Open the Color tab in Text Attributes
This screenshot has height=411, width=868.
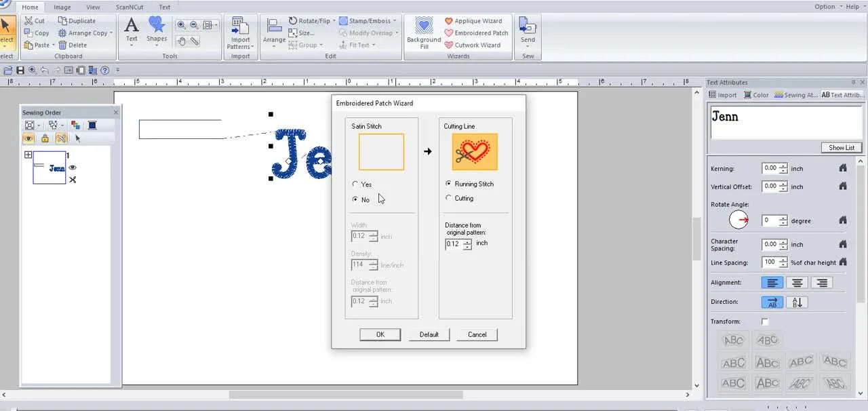756,95
